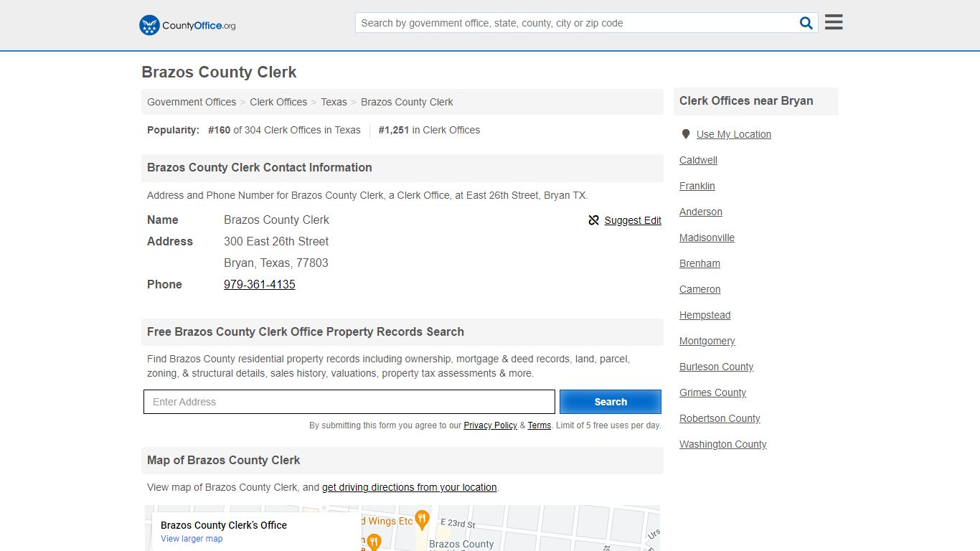Open Franklin clerk office link
980x551 pixels.
[697, 186]
